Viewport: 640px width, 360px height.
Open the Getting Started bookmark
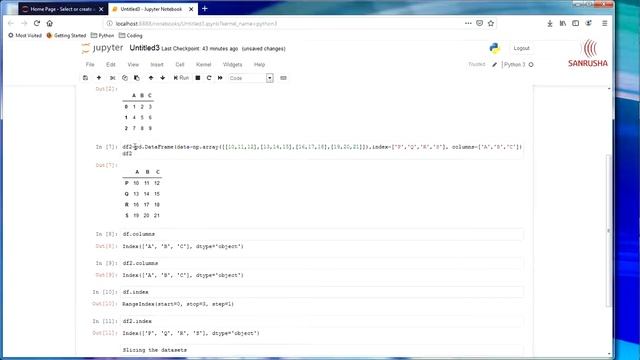[66, 36]
